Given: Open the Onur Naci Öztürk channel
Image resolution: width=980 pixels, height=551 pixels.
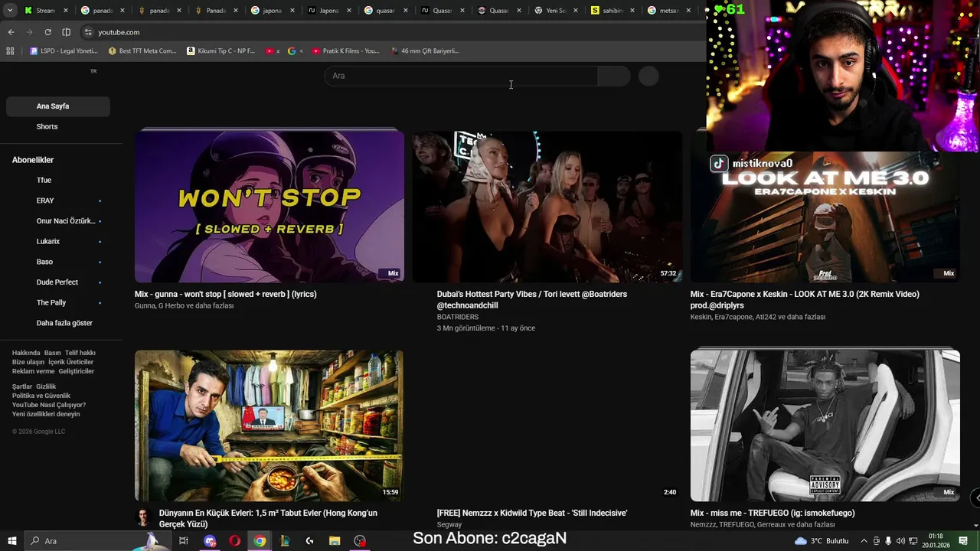Looking at the screenshot, I should (x=58, y=221).
